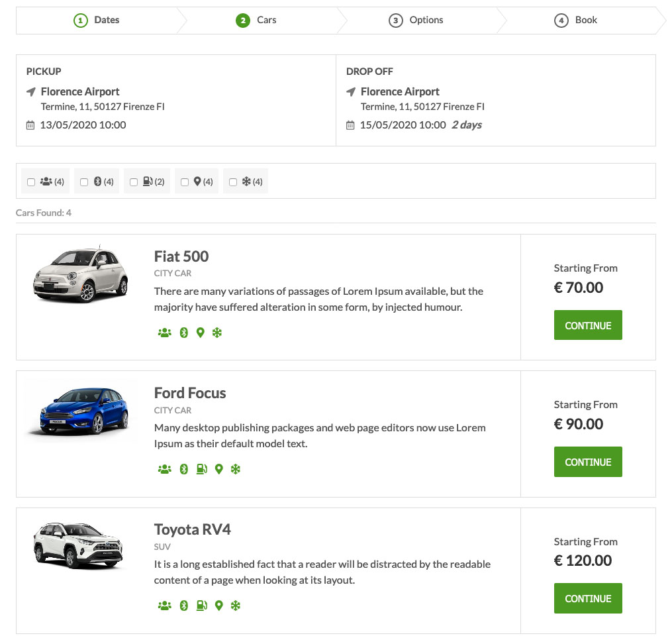
Task: Click the € 70.00 price
Action: pyautogui.click(x=578, y=288)
